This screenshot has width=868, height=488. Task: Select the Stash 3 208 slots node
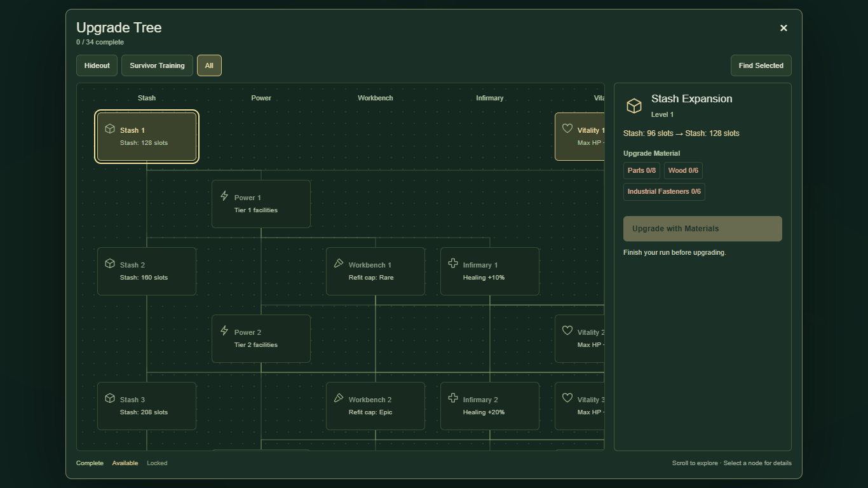click(147, 406)
